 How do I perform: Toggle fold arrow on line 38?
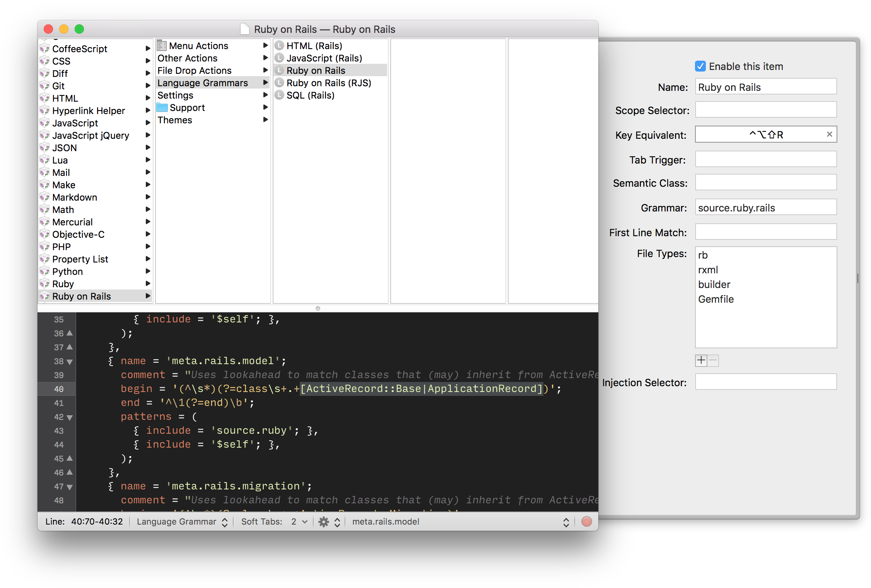[x=70, y=362]
